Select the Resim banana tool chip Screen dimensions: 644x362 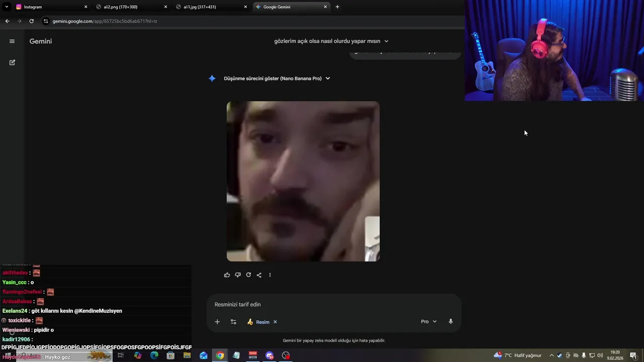pos(258,322)
